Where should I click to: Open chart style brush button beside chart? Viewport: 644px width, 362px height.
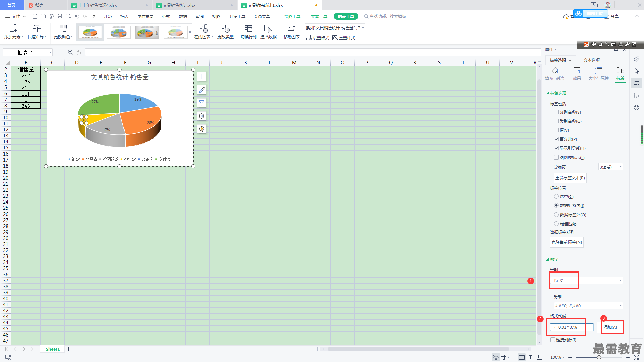click(202, 90)
